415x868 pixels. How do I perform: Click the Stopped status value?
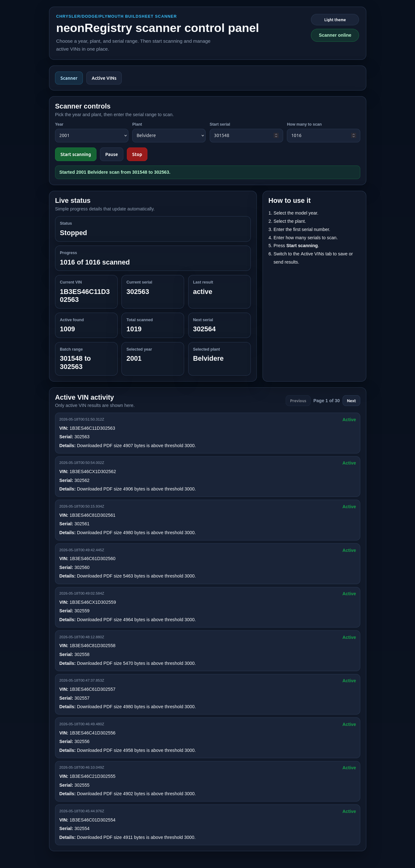coord(73,233)
